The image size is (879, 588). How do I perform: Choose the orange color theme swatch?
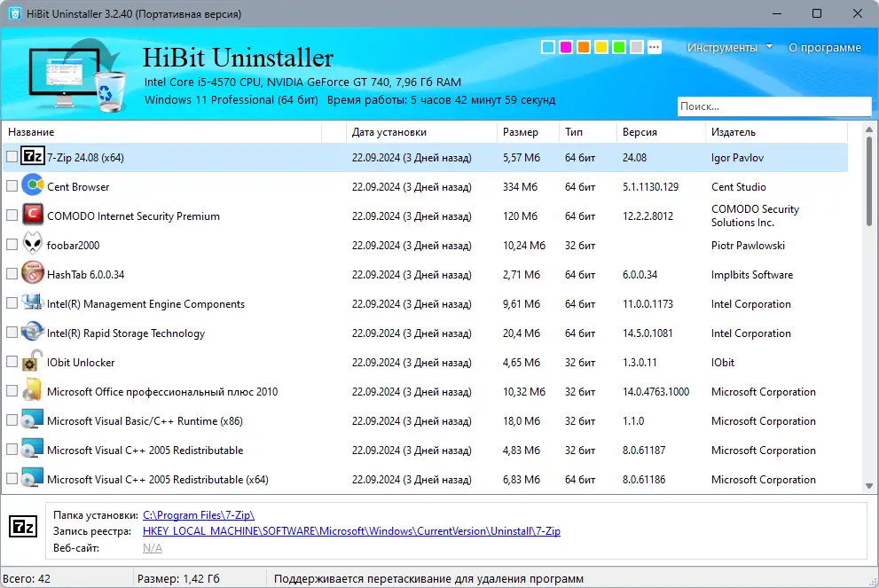tap(584, 47)
